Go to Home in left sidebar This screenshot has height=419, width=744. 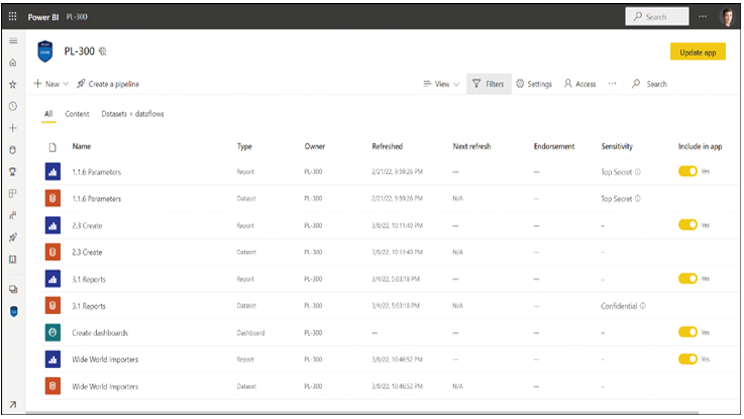pos(13,63)
